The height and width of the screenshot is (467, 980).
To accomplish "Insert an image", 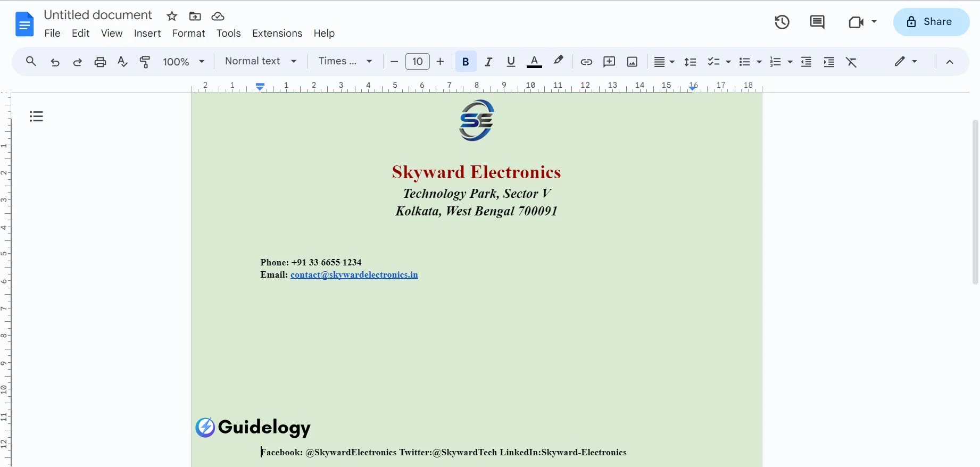I will (632, 62).
